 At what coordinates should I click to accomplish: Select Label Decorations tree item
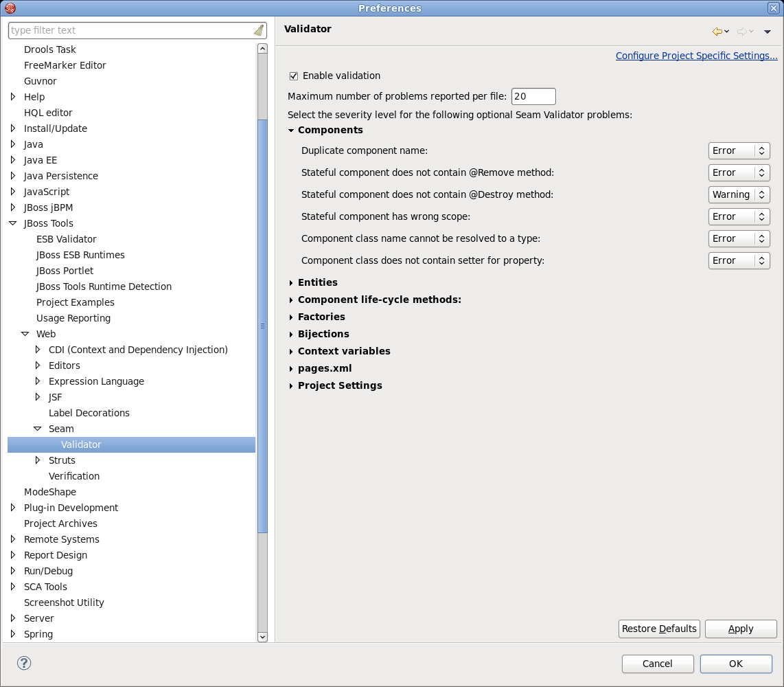pos(89,413)
